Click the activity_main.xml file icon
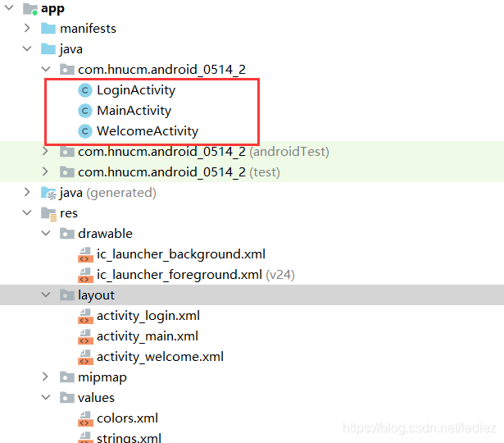The image size is (504, 443). click(85, 337)
